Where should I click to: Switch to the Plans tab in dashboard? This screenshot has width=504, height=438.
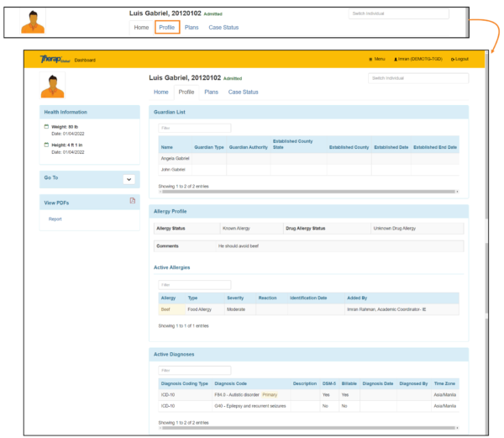211,92
